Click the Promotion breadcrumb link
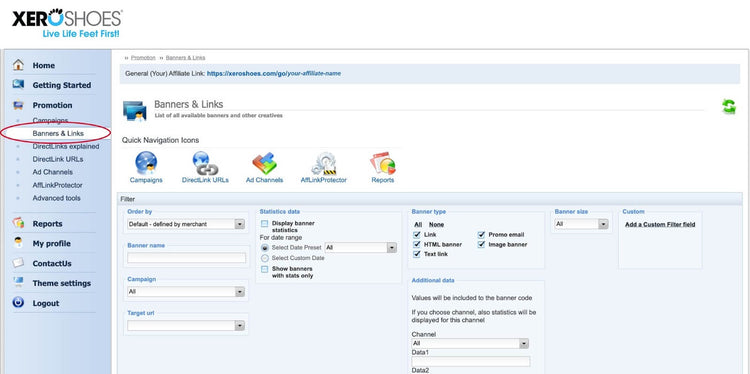 coord(143,57)
